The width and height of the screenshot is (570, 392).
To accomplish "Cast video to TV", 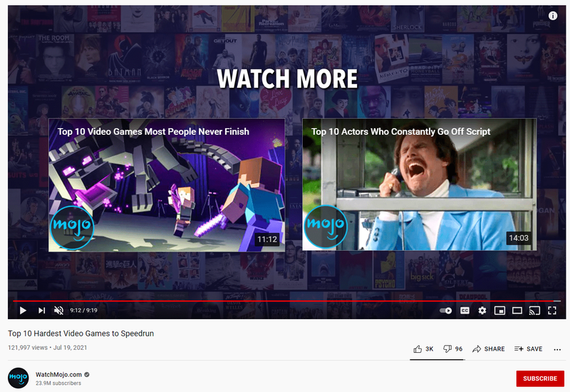I will 534,311.
